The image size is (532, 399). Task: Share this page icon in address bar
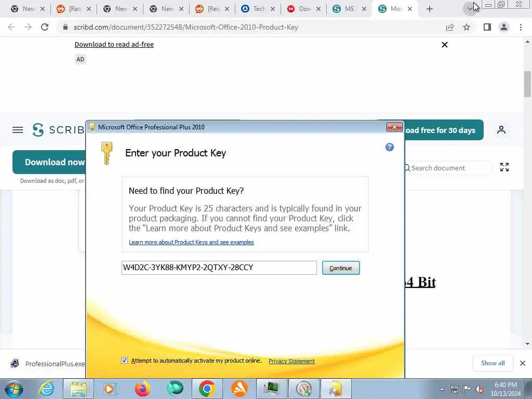pyautogui.click(x=450, y=27)
